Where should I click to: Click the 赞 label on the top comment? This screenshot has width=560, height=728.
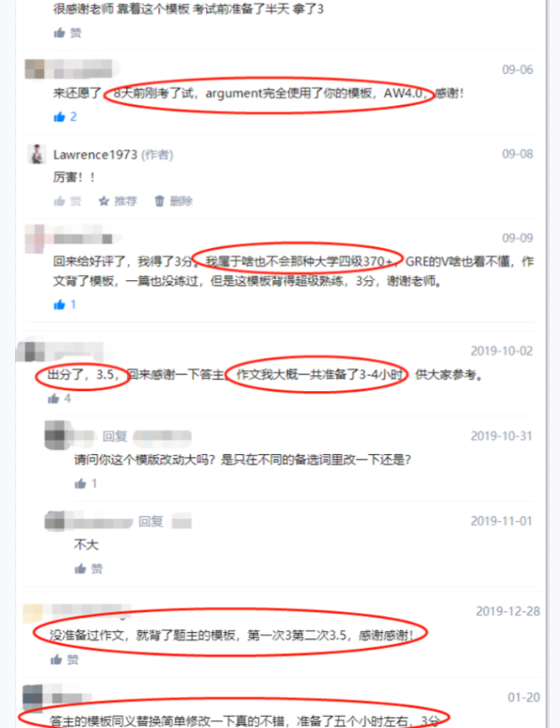[x=76, y=33]
